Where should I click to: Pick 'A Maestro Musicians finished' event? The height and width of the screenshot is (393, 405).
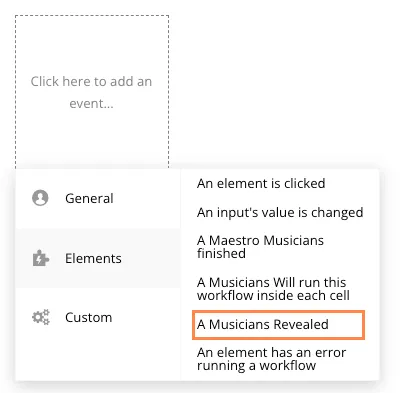click(260, 247)
